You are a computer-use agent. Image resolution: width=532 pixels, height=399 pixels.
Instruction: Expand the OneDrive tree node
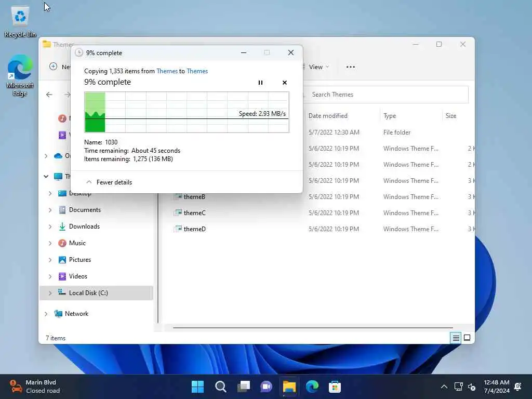[46, 156]
